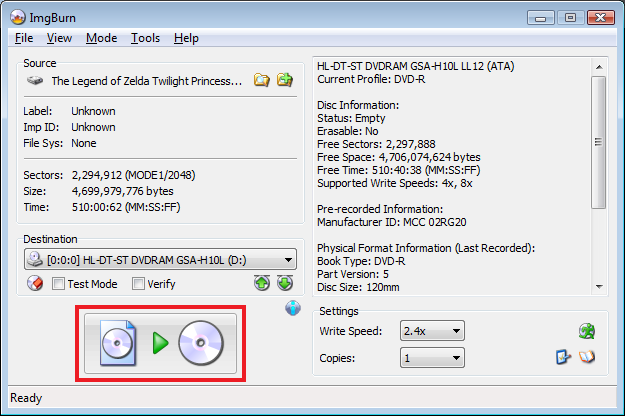625x416 pixels.
Task: Click the edit settings pencil icon
Action: coord(563,357)
